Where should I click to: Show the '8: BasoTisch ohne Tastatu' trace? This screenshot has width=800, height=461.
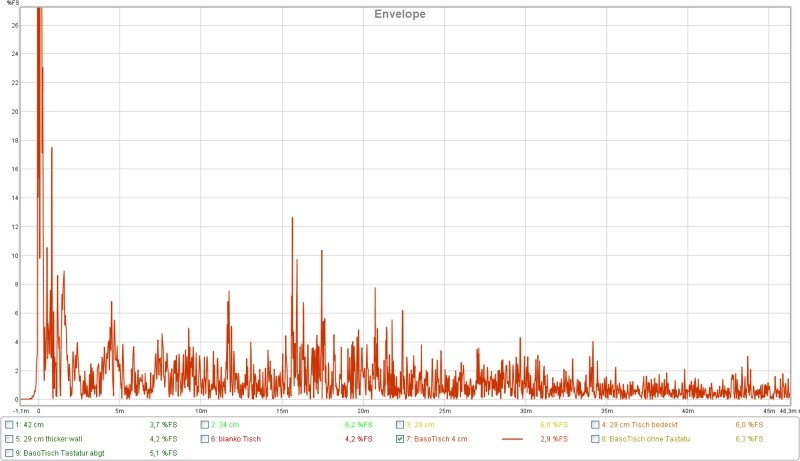[x=595, y=439]
